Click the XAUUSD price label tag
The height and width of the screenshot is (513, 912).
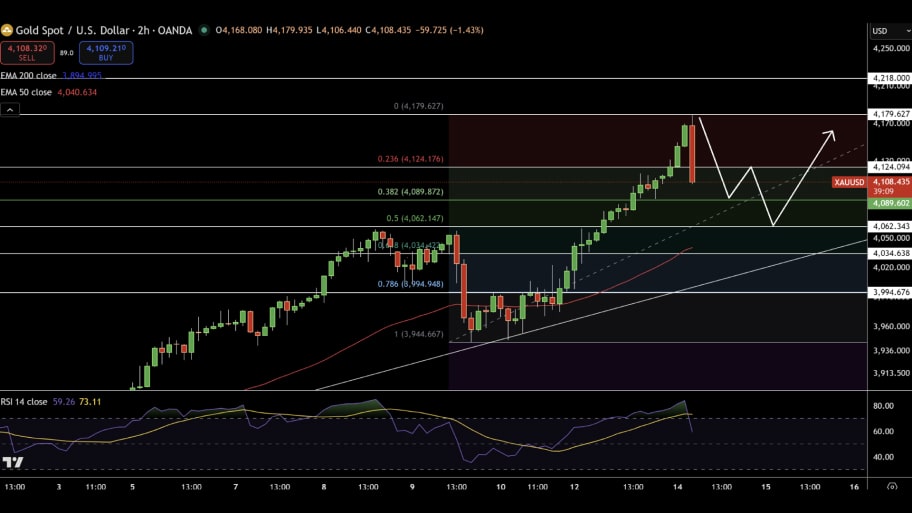pos(850,182)
